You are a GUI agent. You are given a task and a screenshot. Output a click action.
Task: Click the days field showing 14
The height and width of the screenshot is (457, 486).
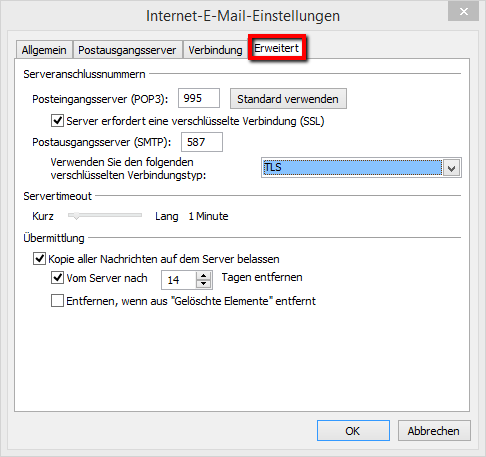pos(179,280)
